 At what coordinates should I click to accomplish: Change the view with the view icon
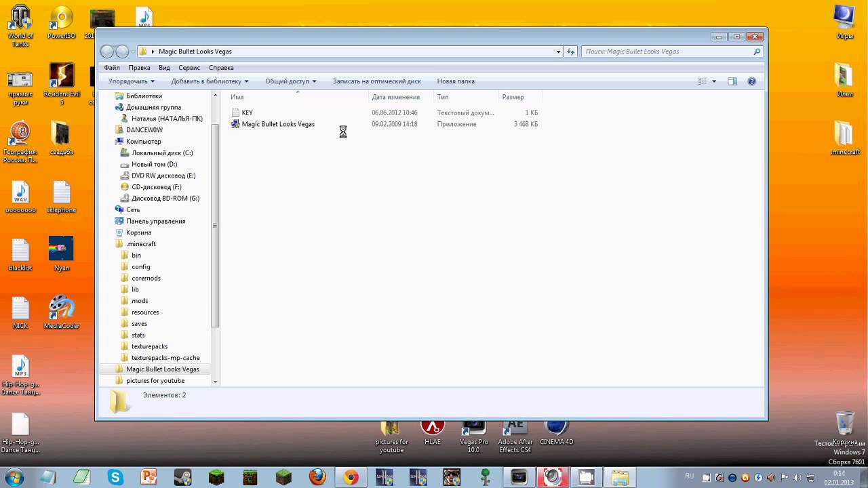[x=703, y=81]
